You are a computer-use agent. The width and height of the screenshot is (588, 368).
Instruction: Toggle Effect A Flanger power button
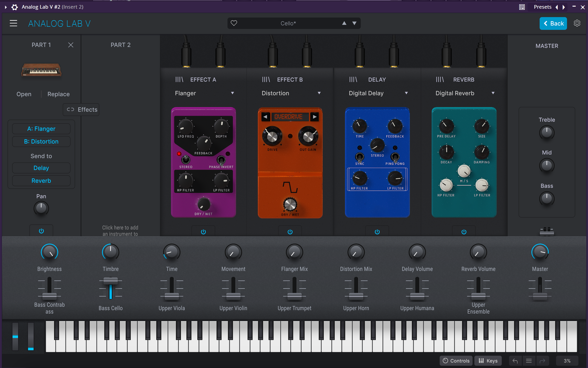203,232
